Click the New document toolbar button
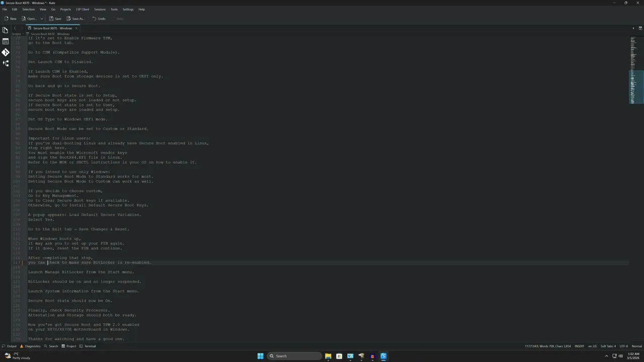Screen dimensions: 644x362 coord(10,19)
